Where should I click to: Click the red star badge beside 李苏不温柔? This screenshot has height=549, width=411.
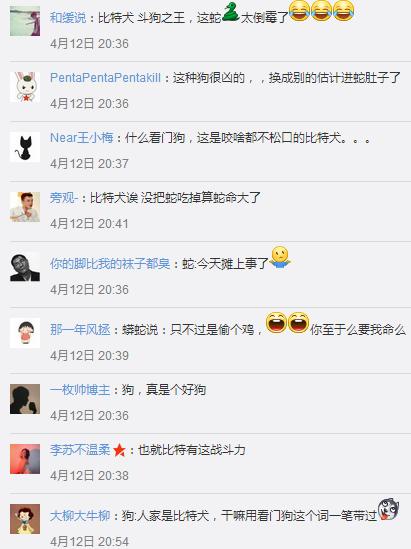[x=119, y=450]
